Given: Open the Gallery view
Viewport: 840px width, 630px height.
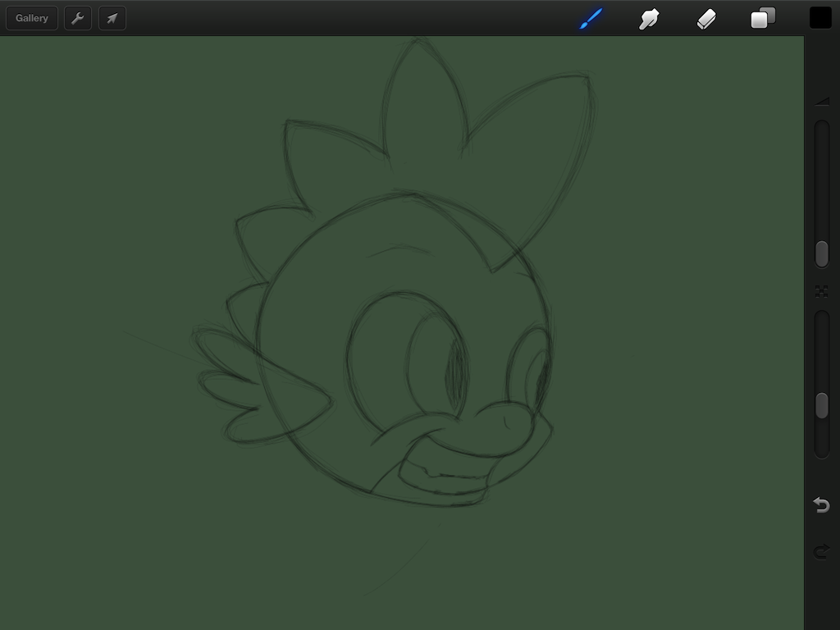Looking at the screenshot, I should click(x=32, y=18).
